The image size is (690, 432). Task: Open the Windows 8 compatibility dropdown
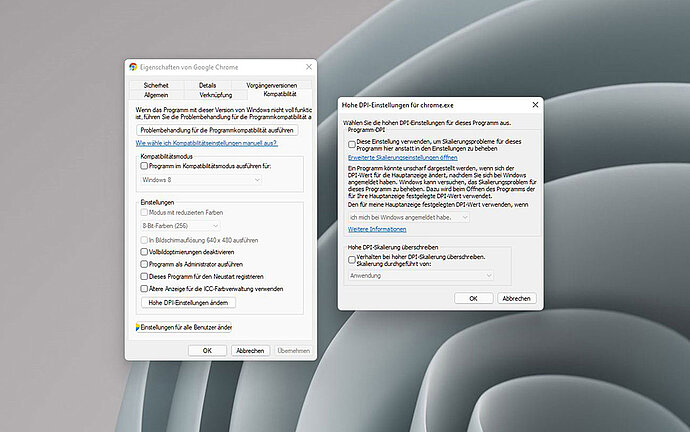tap(201, 179)
